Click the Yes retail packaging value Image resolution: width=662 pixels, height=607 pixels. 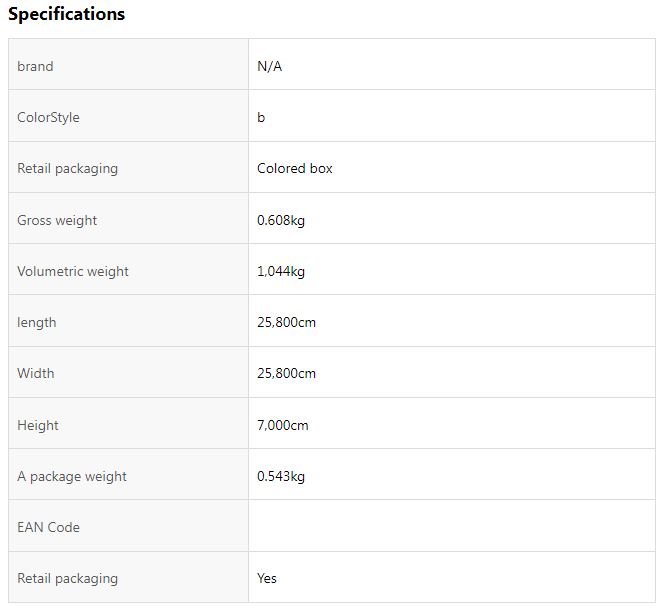[x=267, y=578]
